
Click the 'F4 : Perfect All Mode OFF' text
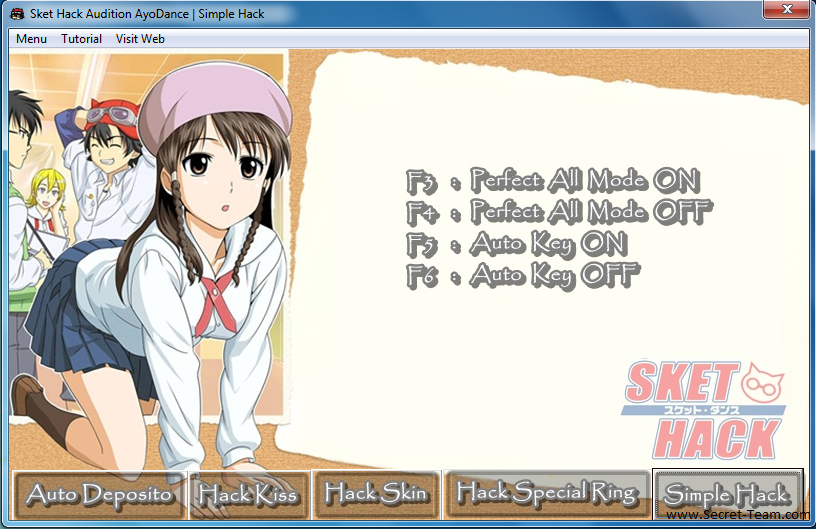[x=559, y=212]
